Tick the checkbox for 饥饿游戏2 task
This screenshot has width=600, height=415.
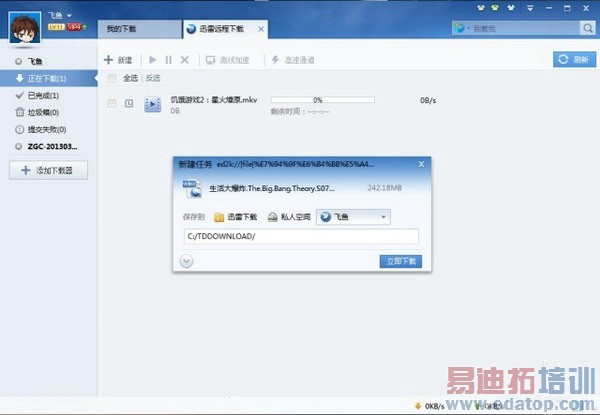pos(112,103)
